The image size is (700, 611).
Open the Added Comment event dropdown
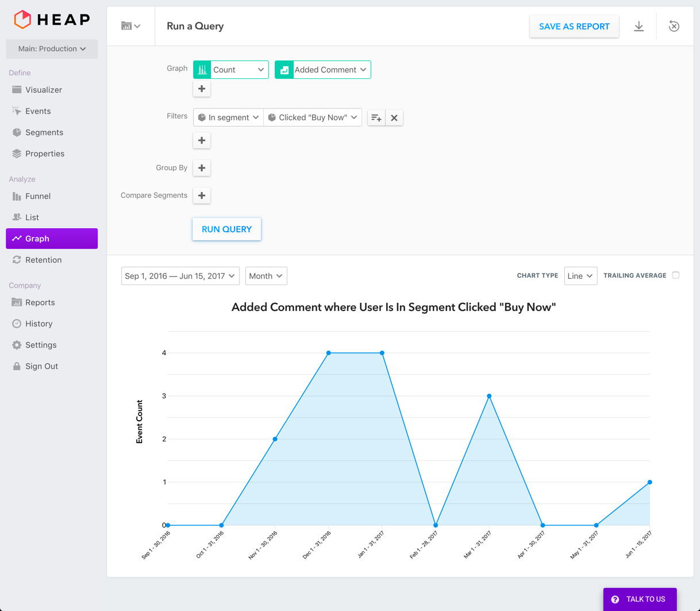(x=323, y=70)
